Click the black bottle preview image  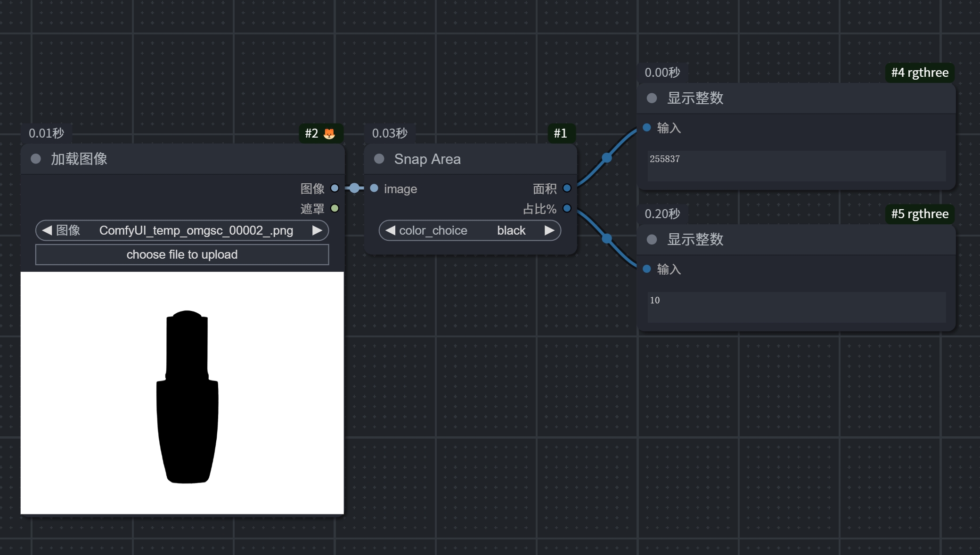click(x=182, y=393)
